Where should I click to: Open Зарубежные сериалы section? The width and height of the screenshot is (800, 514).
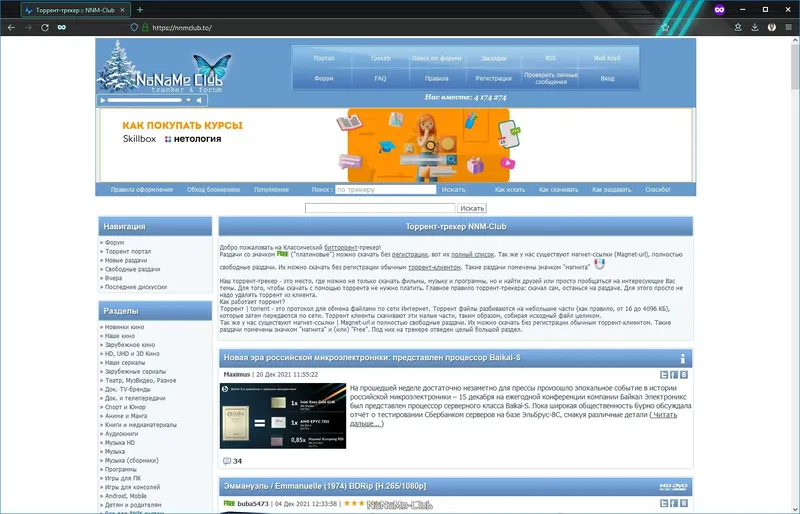[x=135, y=372]
